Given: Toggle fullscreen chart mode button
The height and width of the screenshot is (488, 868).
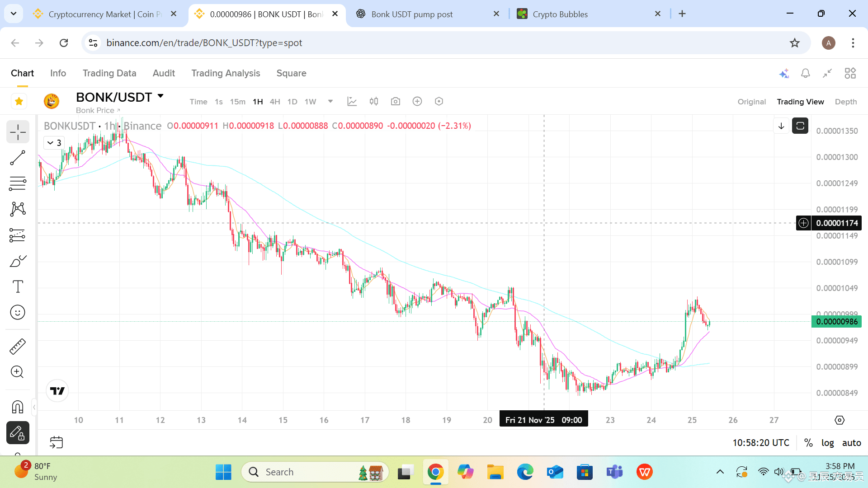Looking at the screenshot, I should [x=800, y=126].
